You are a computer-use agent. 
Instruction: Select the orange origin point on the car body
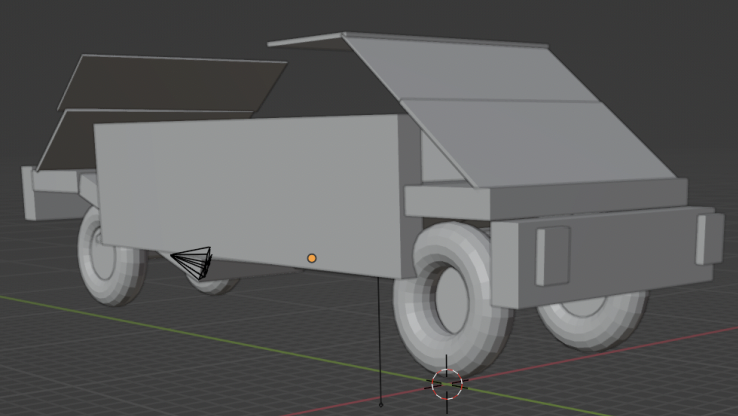point(312,258)
